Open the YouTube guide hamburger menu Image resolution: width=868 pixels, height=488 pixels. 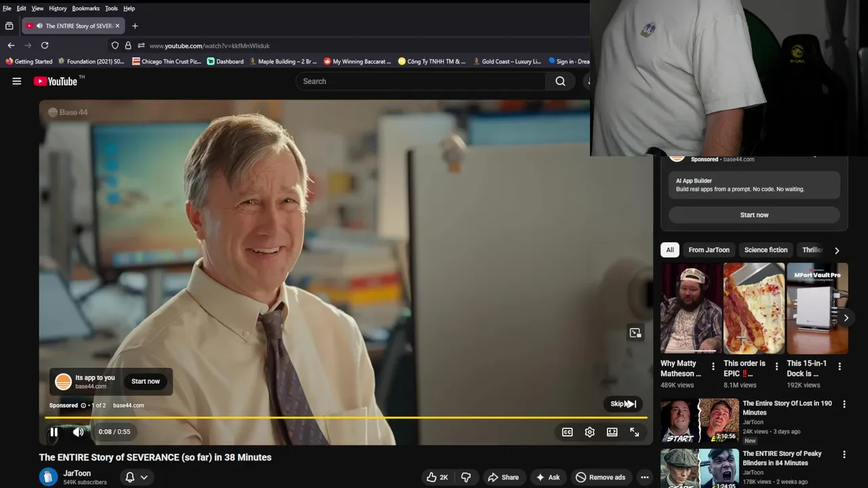click(16, 81)
